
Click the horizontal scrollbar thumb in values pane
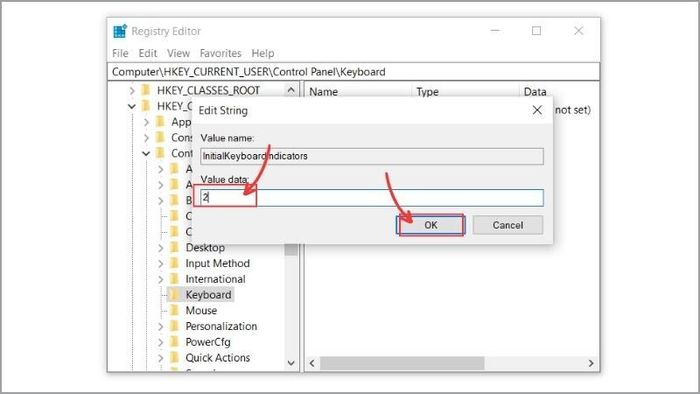pyautogui.click(x=402, y=363)
